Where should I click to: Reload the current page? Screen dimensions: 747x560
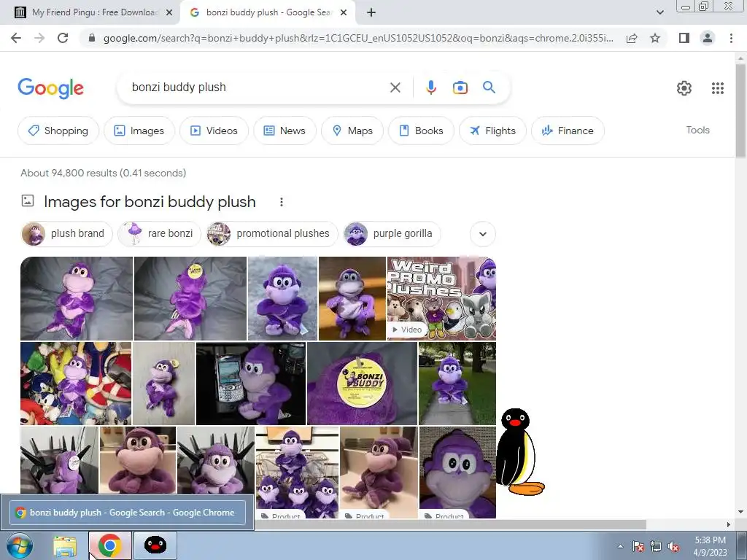pyautogui.click(x=63, y=38)
